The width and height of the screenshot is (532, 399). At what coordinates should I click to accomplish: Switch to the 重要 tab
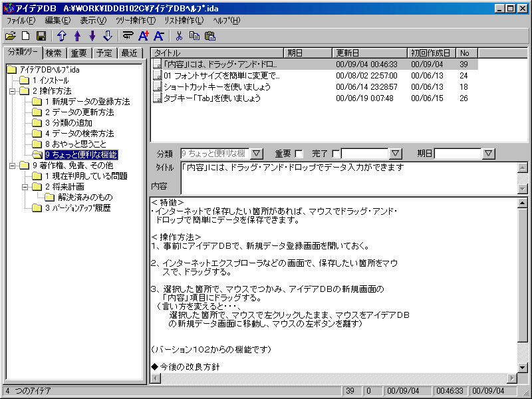click(x=78, y=53)
